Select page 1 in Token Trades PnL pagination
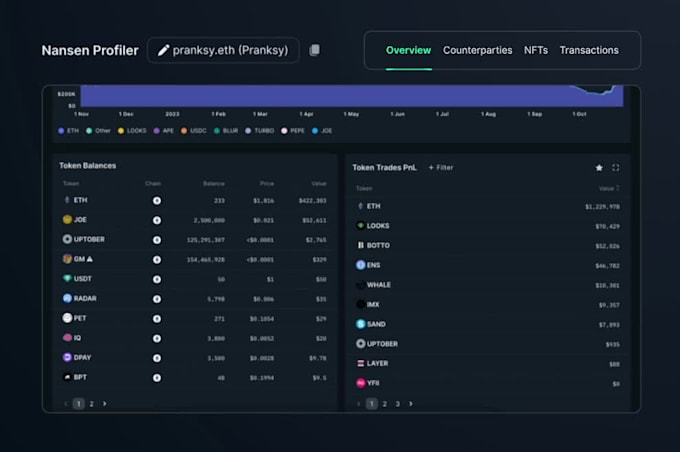The image size is (680, 452). [372, 404]
